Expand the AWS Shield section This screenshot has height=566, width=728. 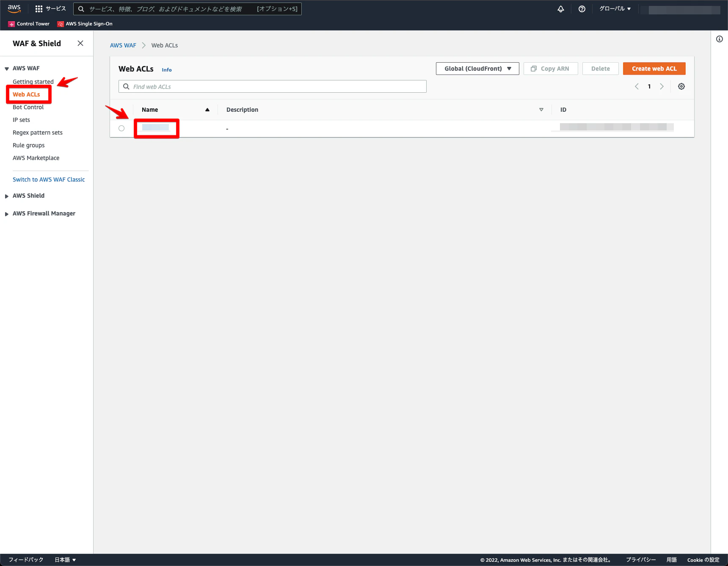pyautogui.click(x=7, y=196)
